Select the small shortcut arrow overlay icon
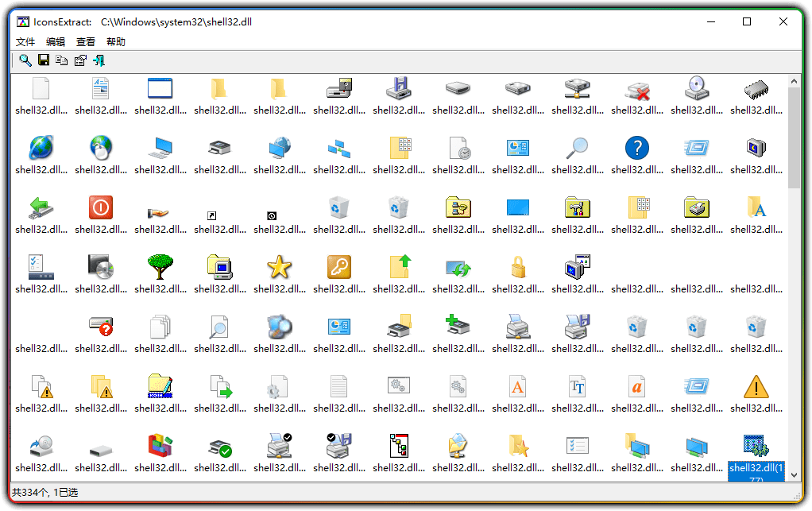 click(x=212, y=216)
